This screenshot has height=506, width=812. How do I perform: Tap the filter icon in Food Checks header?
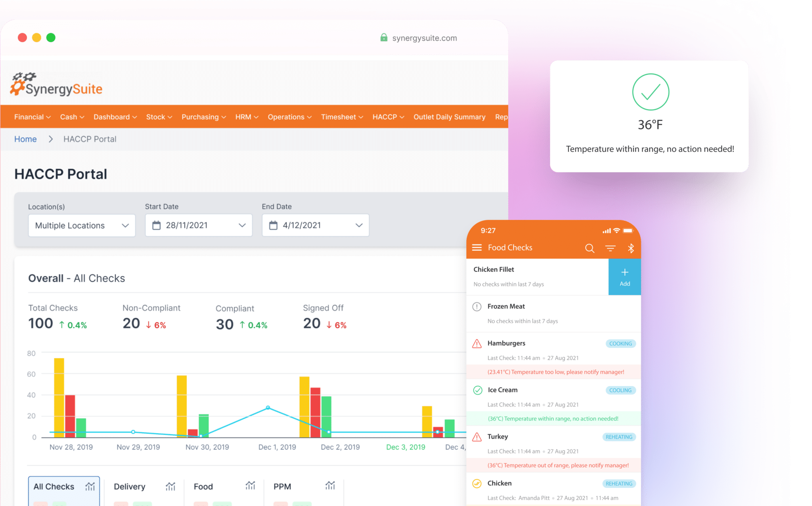point(610,248)
